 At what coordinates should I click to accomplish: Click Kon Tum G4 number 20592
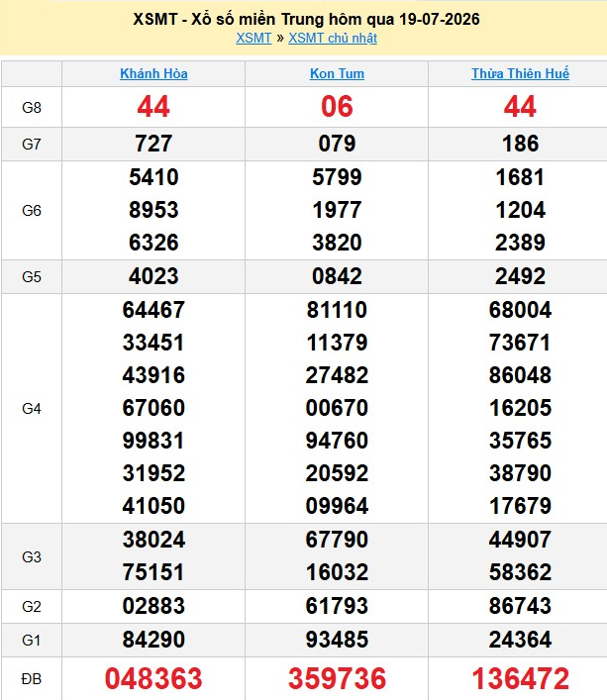[x=337, y=473]
